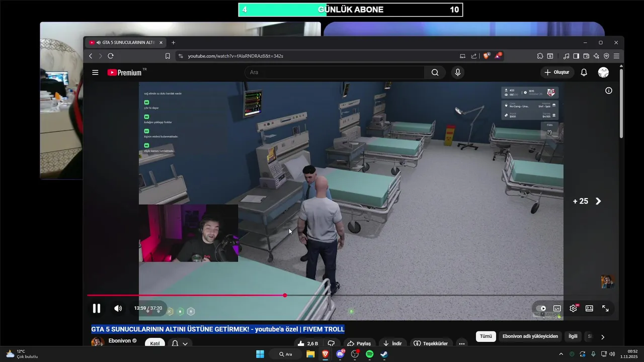Bookmark this page icon
The image size is (644, 362).
168,56
